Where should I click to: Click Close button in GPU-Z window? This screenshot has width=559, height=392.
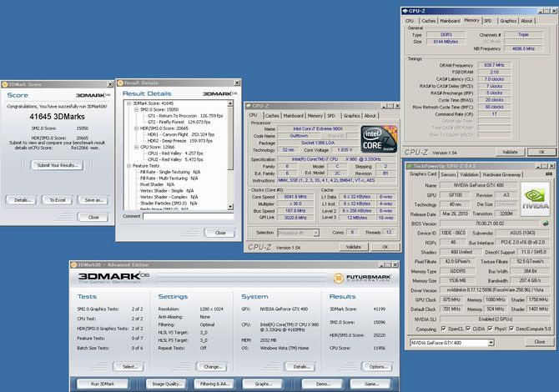[x=539, y=342]
